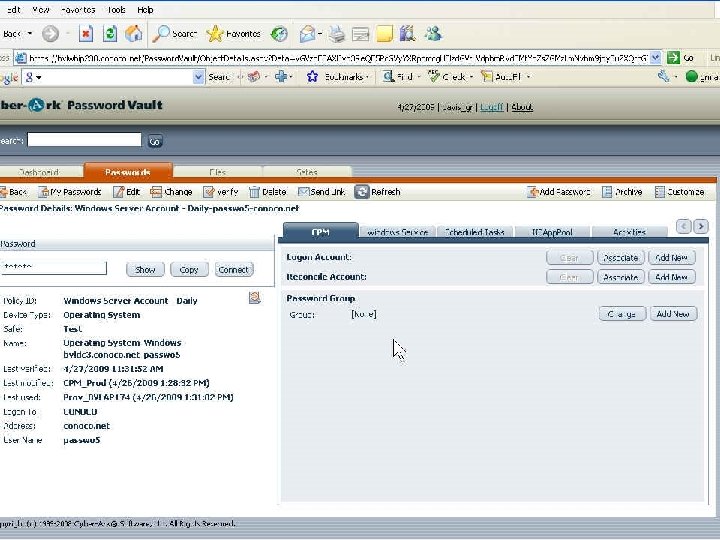Open the Activities tab
720x540 pixels.
click(x=629, y=232)
